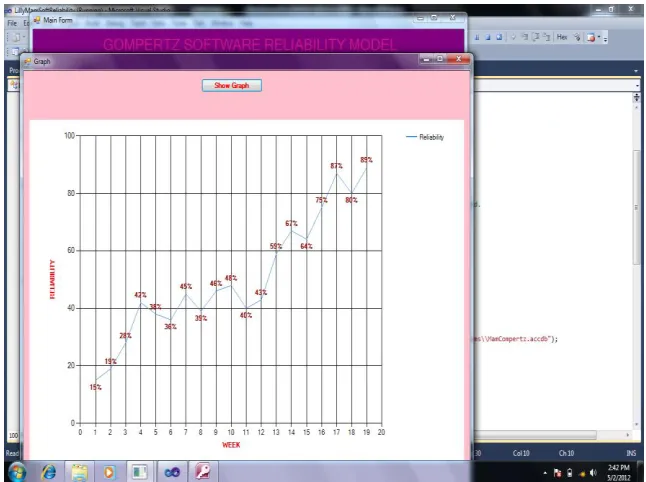Click the Main Form window title icon

(37, 20)
